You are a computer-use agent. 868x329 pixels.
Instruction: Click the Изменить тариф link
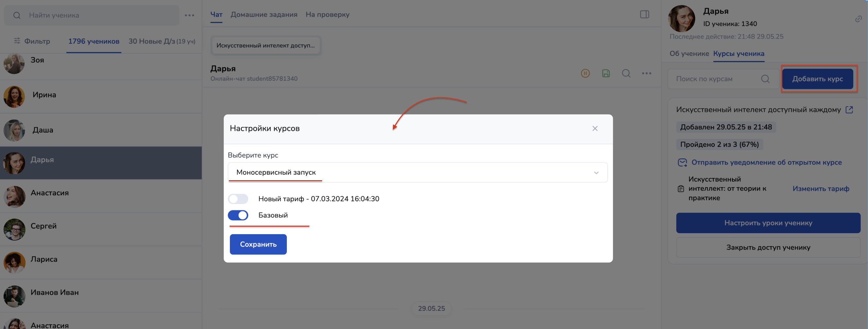(821, 189)
